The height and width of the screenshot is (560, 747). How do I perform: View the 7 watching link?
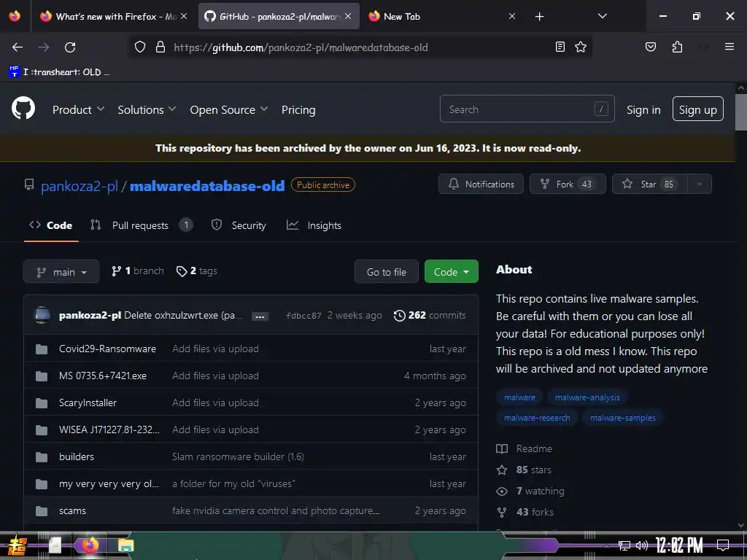pos(530,491)
